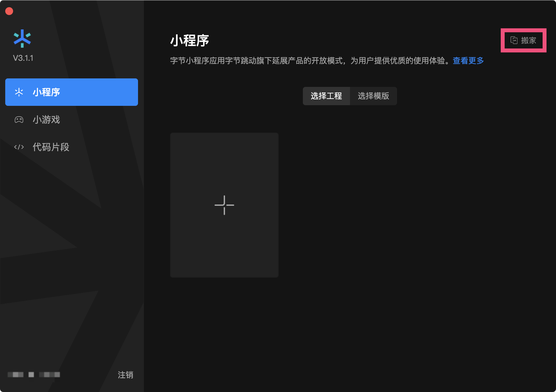The image size is (556, 392).
Task: Open the 小程序 sidebar section
Action: (x=72, y=92)
